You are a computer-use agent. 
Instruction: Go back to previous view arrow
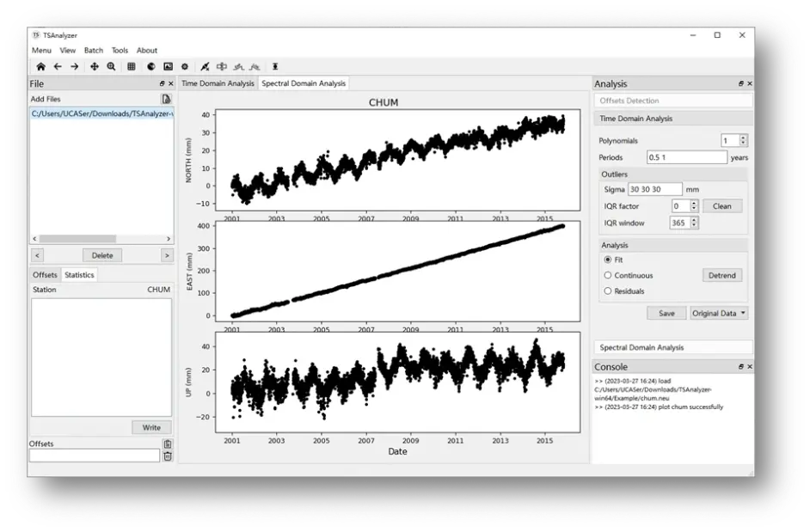pos(58,67)
